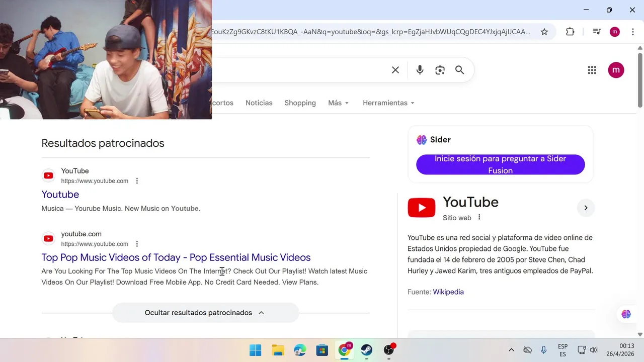Expand the YouTube knowledge panel arrow
Viewport: 644px width, 362px height.
pyautogui.click(x=586, y=208)
